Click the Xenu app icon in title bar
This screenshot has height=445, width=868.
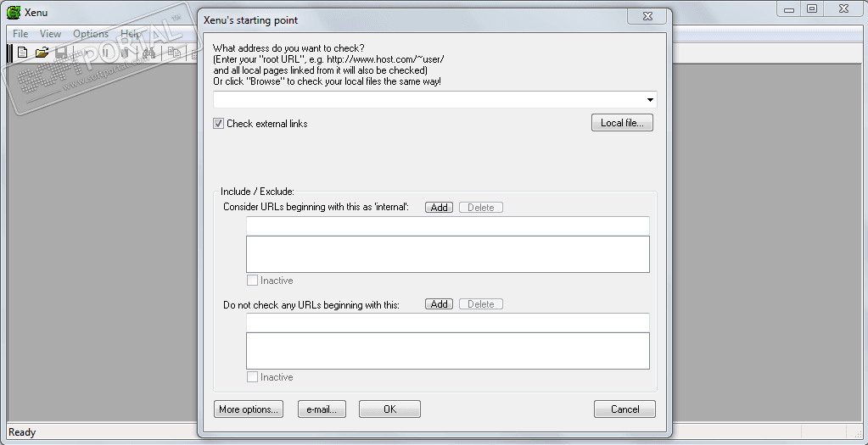click(14, 12)
